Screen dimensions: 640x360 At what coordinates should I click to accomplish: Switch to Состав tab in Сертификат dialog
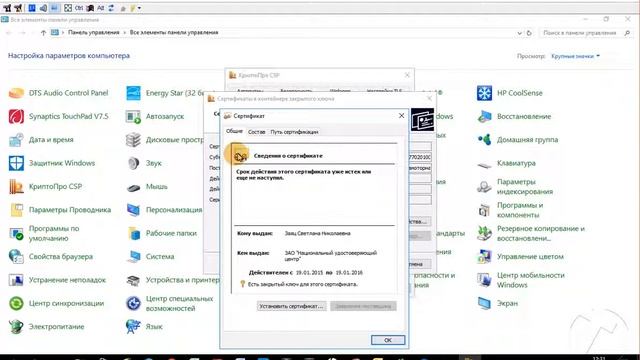(256, 132)
